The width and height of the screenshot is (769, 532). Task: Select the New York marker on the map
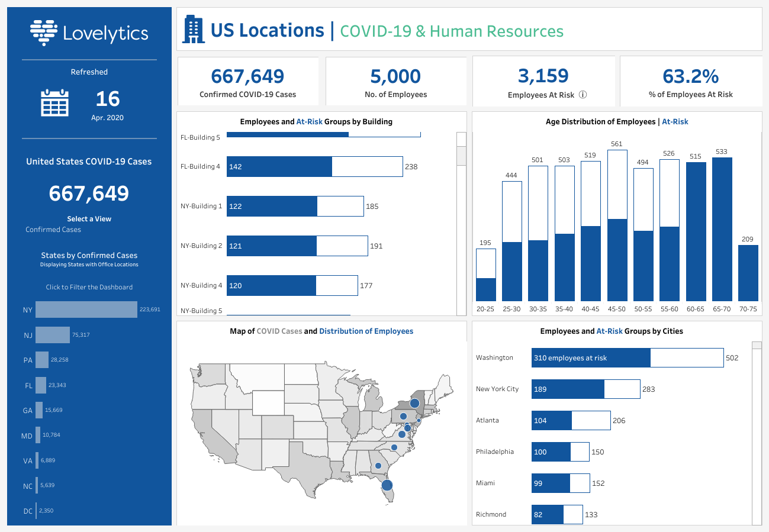point(414,404)
